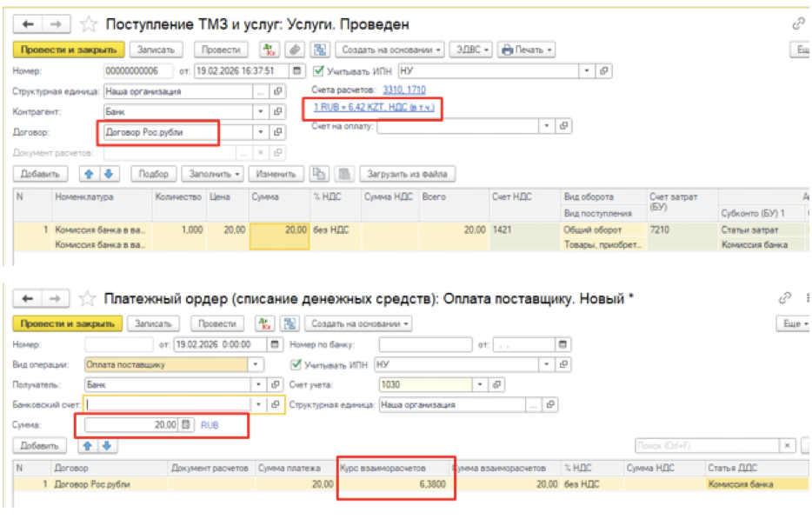Open the Создать на основании menu in the receipt
Viewport: 812px width, 532px height.
click(390, 50)
